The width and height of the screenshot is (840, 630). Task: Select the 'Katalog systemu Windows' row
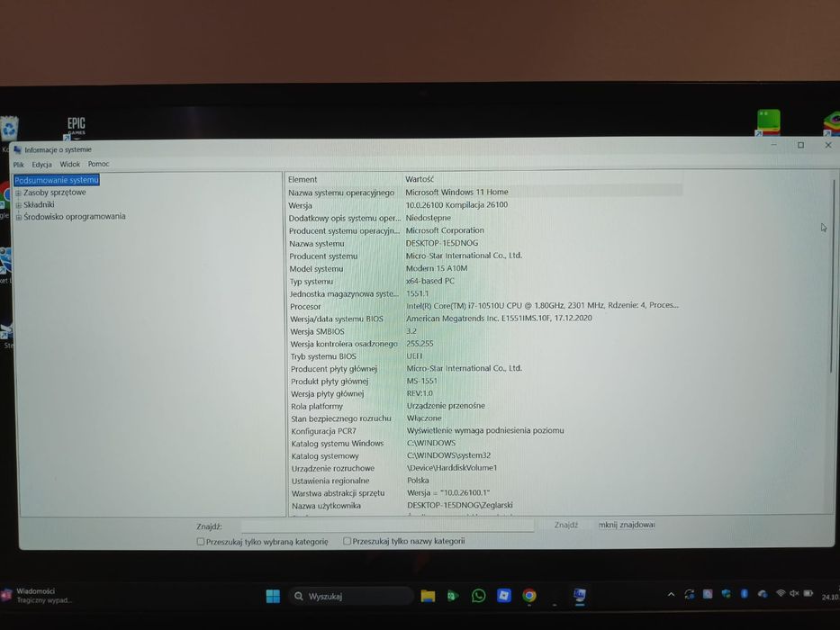click(x=484, y=444)
